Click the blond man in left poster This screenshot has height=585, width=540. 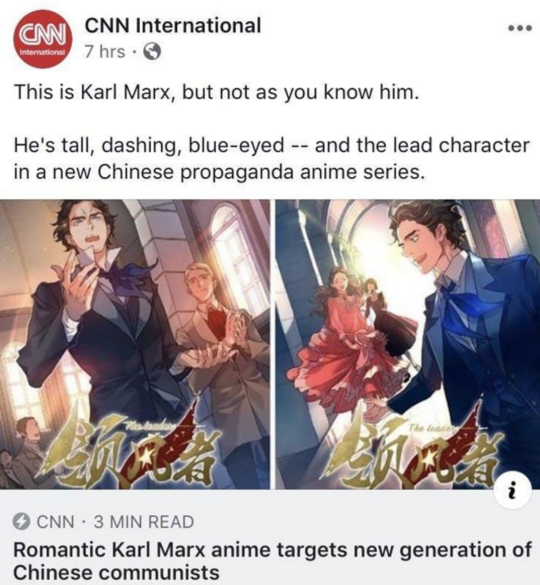tap(220, 347)
